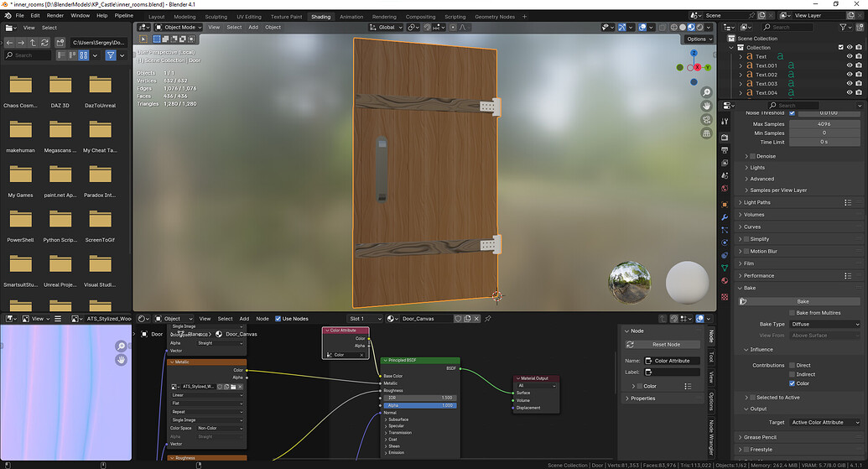Viewport: 868px width, 469px height.
Task: Open the Object properties tab icon
Action: [725, 205]
